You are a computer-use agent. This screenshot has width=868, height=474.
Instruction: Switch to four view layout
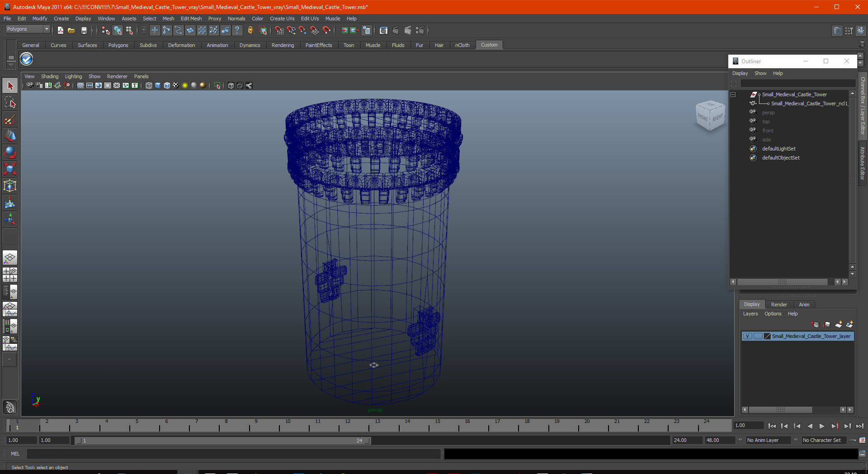[10, 275]
